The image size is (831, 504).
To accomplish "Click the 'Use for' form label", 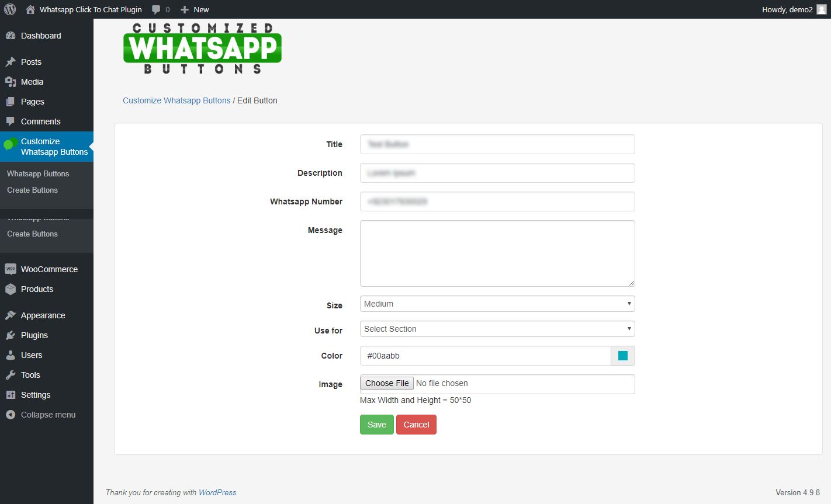I will 328,331.
